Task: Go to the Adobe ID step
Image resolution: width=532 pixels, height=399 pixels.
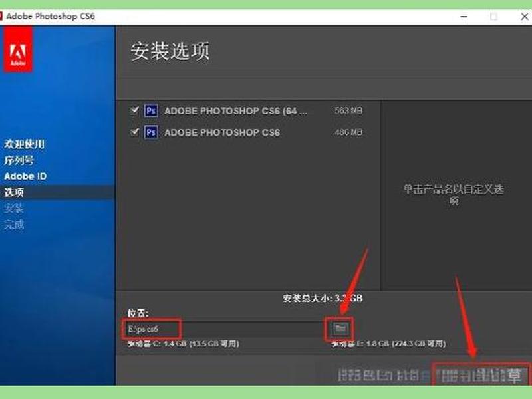Action: (25, 176)
